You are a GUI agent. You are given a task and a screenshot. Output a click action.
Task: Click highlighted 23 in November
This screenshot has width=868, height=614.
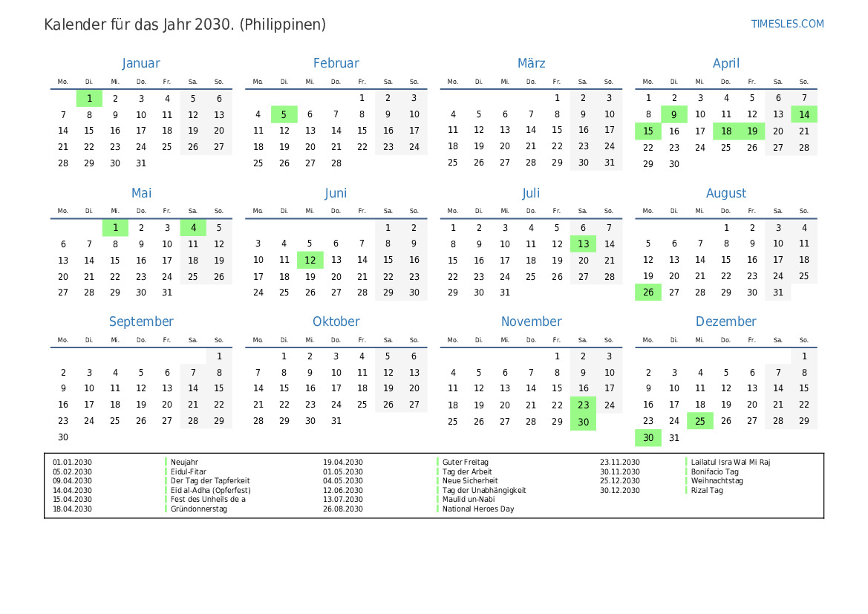583,405
